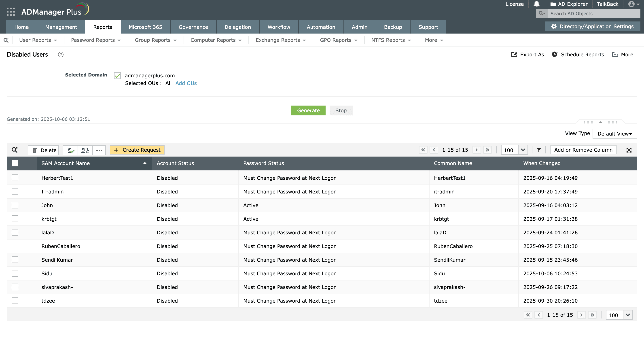644x348 pixels.
Task: Expand the Password Reports menu
Action: click(95, 40)
